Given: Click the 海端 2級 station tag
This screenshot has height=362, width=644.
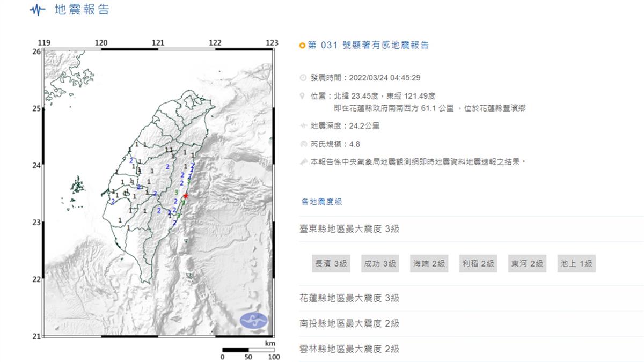Looking at the screenshot, I should pos(429,263).
